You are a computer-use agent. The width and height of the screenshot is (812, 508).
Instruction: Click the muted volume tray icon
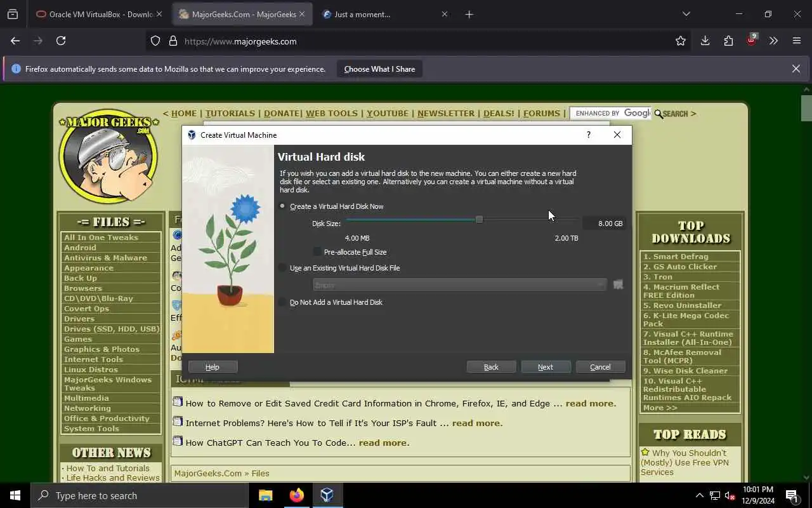[730, 495]
